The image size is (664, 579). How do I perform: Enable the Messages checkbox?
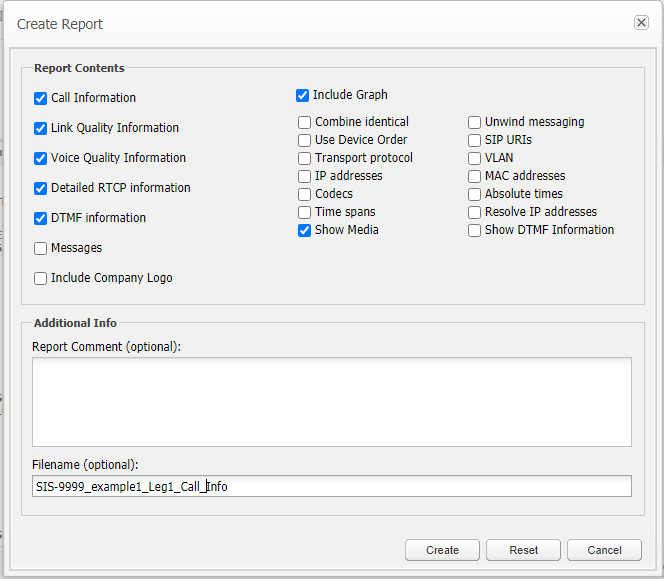point(41,248)
